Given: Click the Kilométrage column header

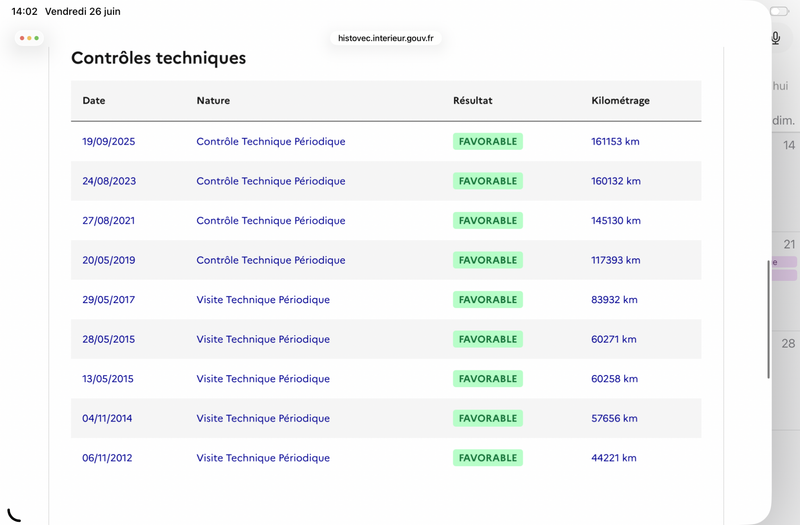Looking at the screenshot, I should click(620, 101).
